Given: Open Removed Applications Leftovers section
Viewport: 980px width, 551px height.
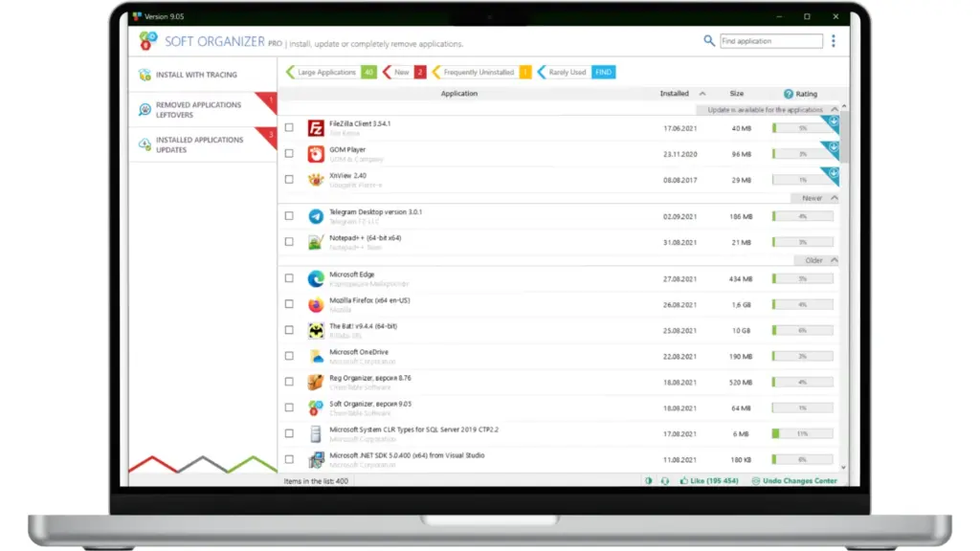Looking at the screenshot, I should pos(199,110).
